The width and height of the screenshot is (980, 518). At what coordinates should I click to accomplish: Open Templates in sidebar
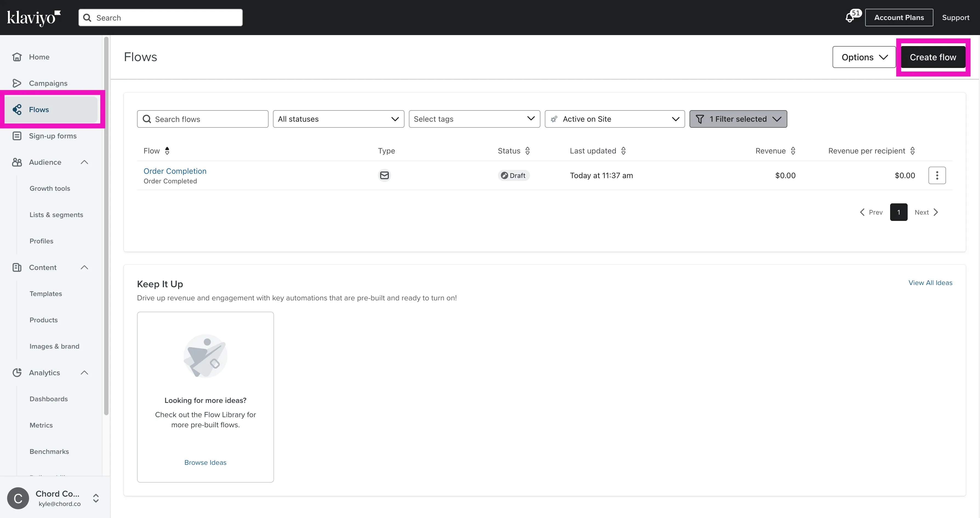pyautogui.click(x=46, y=294)
